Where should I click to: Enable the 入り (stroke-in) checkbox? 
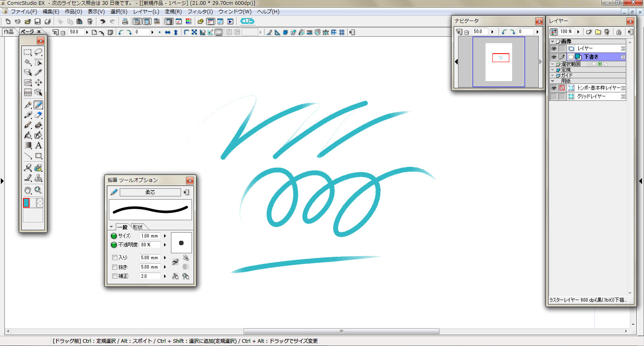(115, 257)
